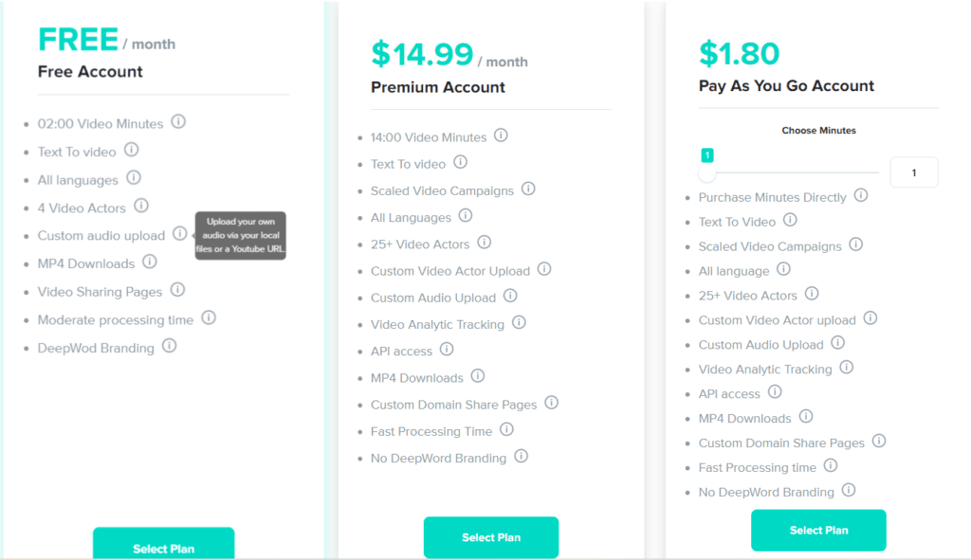View info for 14:00 Video Minutes in Premium
Image resolution: width=971 pixels, height=560 pixels.
tap(501, 136)
